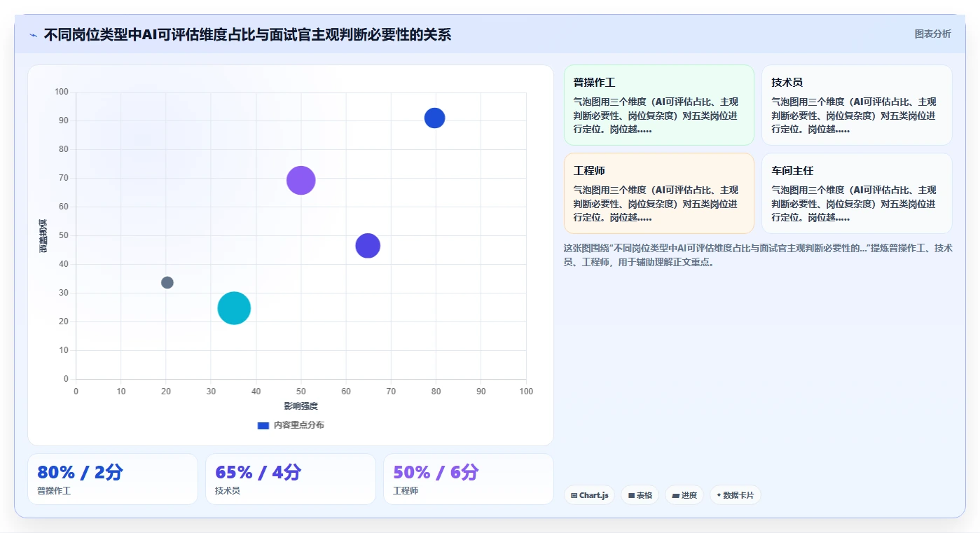Click the 表格 tag chip

tap(640, 495)
